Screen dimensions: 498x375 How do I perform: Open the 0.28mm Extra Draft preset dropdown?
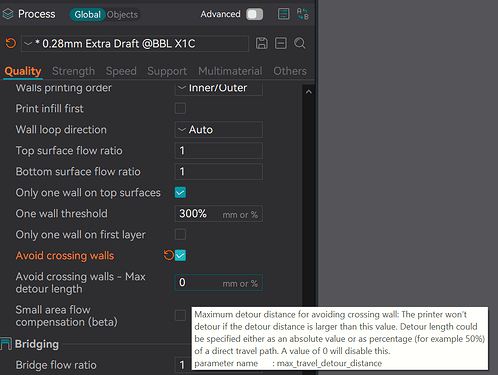(135, 44)
